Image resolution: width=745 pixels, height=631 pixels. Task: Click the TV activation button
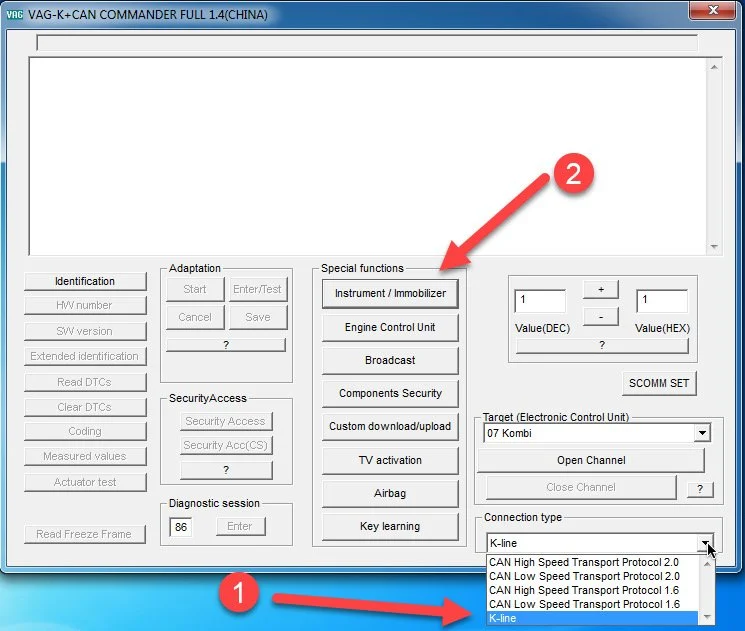tap(390, 460)
